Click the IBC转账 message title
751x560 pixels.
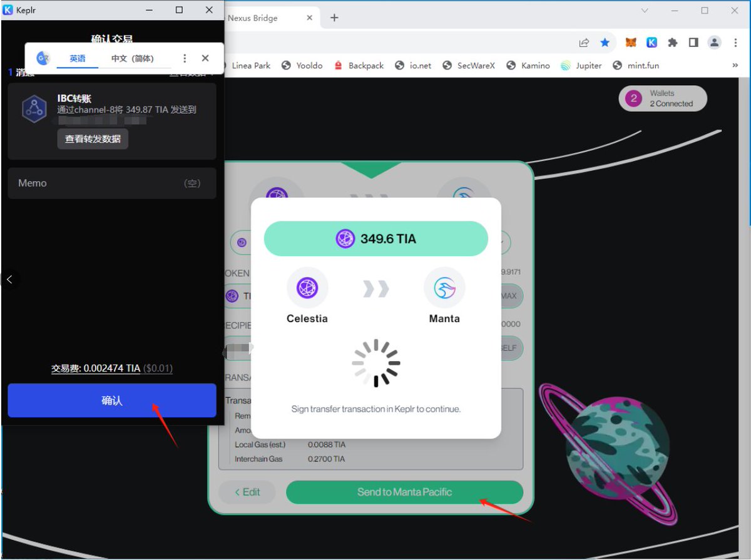pos(74,99)
